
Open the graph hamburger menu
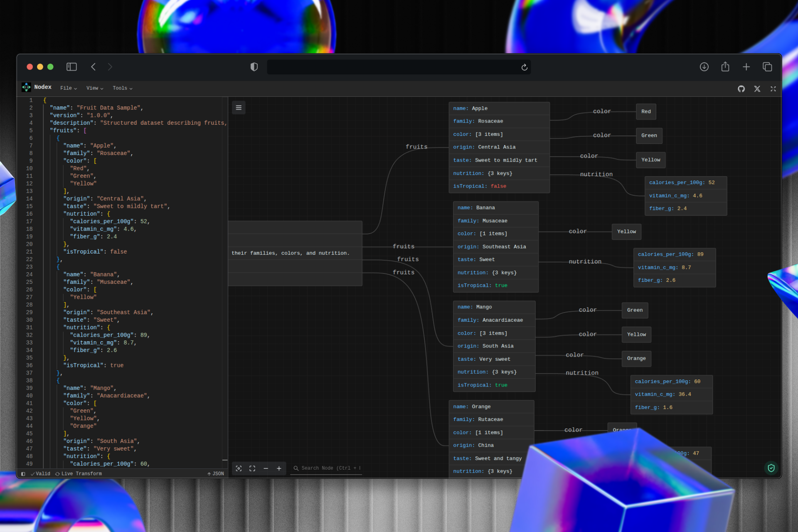click(239, 108)
